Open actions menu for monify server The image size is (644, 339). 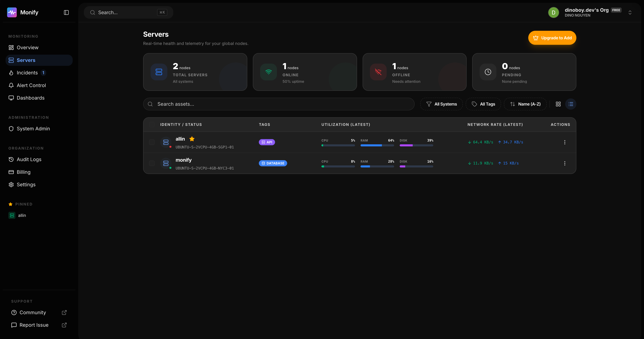pos(564,163)
